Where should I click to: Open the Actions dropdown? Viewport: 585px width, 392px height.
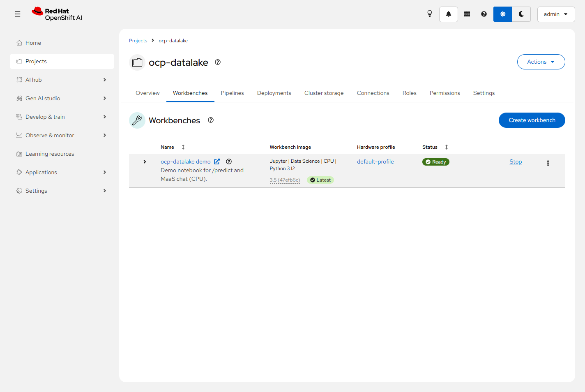[x=541, y=62]
